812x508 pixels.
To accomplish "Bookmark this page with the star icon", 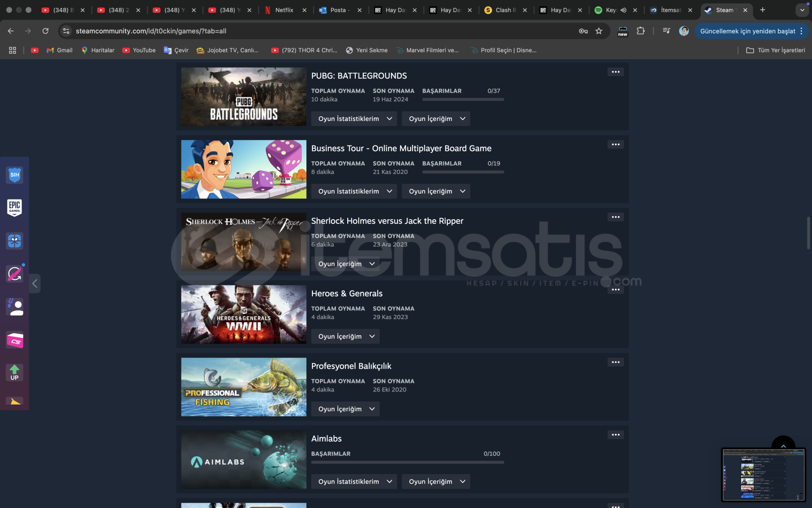I will (599, 31).
